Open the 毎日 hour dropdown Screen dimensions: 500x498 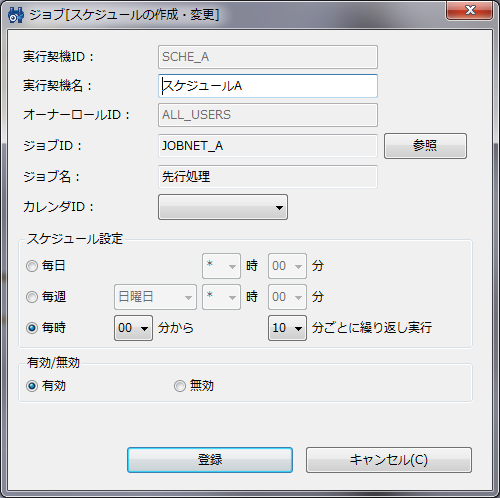pos(221,266)
